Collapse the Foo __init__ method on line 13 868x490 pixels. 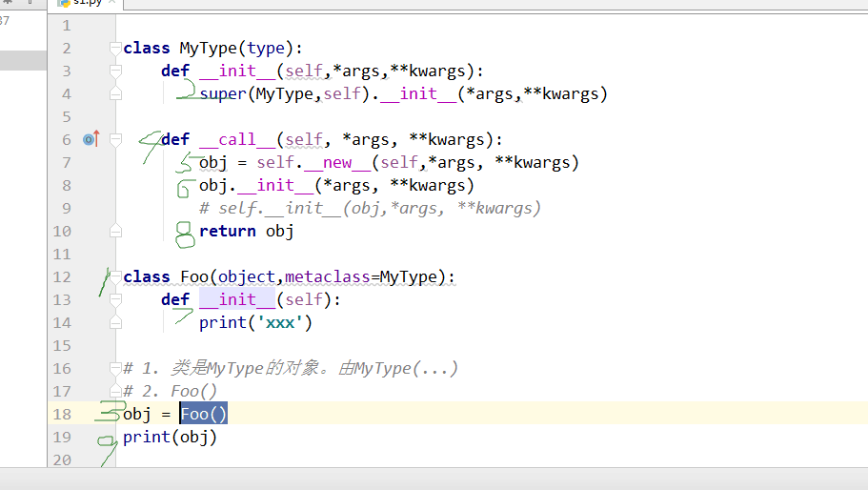click(115, 299)
